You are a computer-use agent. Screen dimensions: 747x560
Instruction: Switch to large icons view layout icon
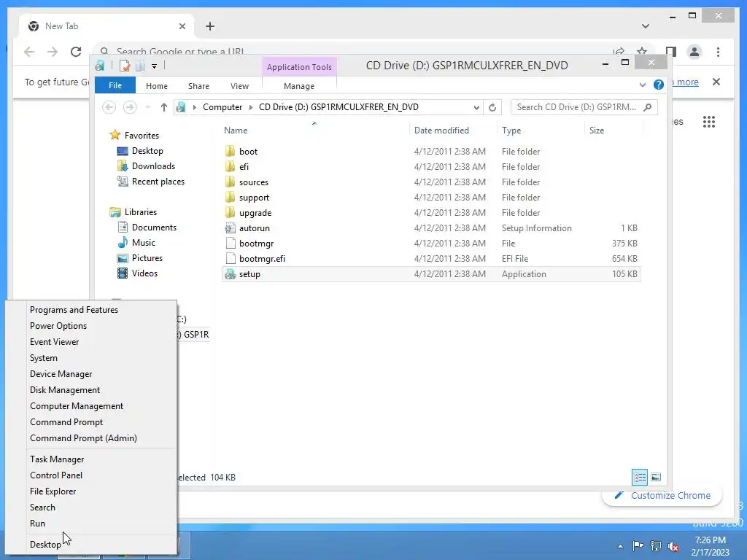656,477
